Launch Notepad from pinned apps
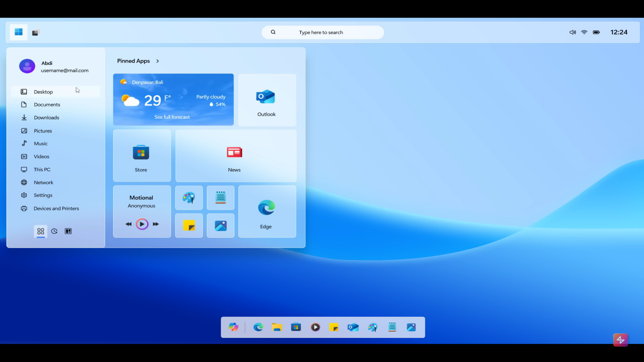644x362 pixels. [221, 198]
